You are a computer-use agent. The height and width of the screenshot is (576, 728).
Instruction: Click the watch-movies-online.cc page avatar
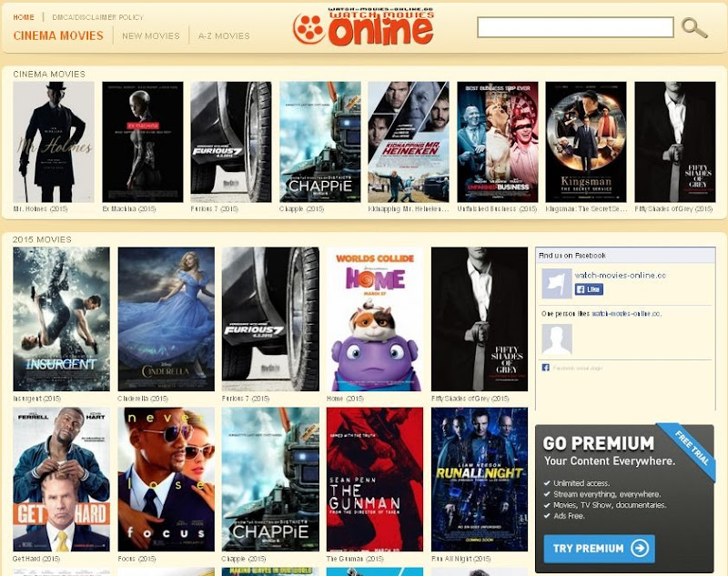pyautogui.click(x=557, y=283)
